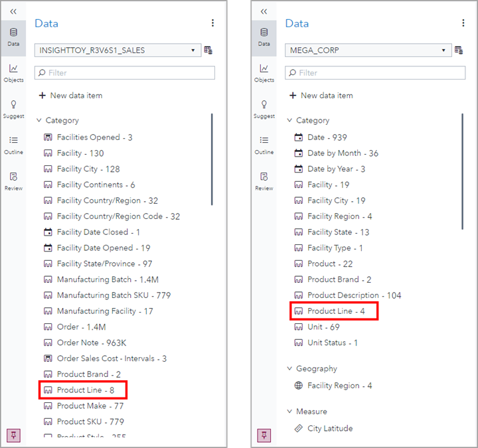This screenshot has width=478, height=448.
Task: Open Review pane in the MEGA_CORP panel
Action: pyautogui.click(x=264, y=181)
